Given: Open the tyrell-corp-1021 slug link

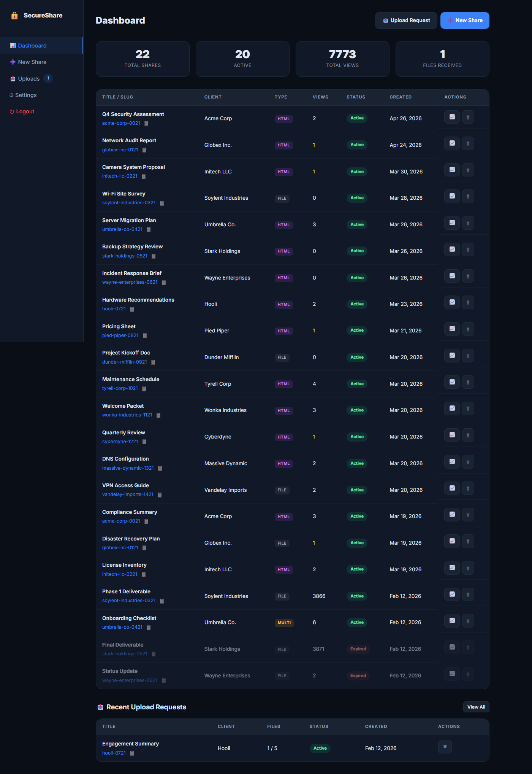Looking at the screenshot, I should pyautogui.click(x=120, y=388).
